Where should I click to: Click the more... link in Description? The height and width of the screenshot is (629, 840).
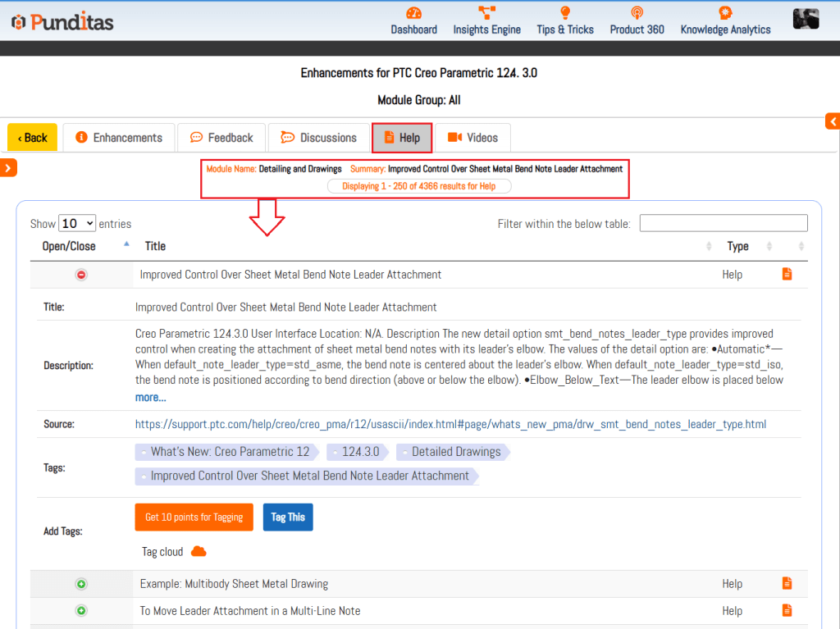pyautogui.click(x=150, y=398)
